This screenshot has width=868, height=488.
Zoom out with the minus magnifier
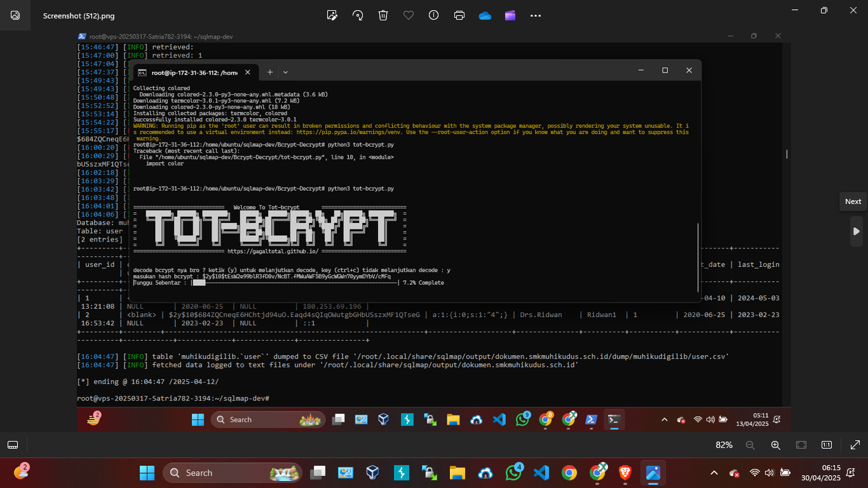tap(750, 445)
